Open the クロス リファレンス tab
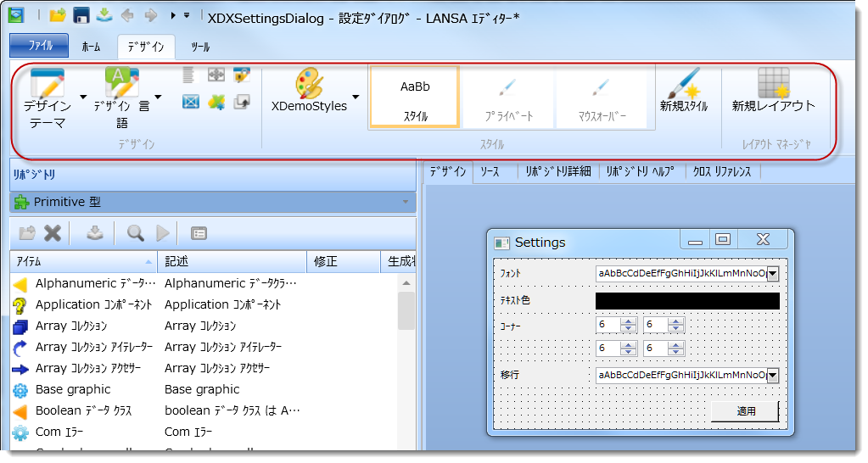 [722, 172]
